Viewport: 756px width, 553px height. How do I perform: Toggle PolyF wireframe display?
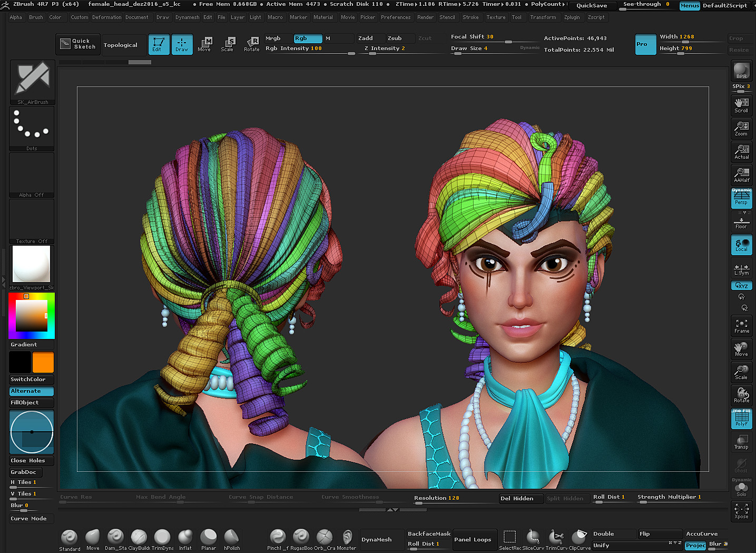[x=741, y=418]
